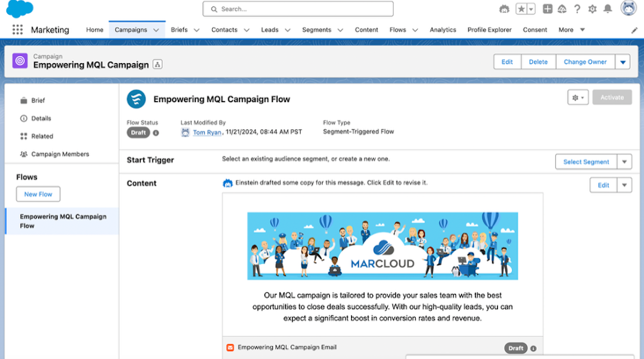Expand the Contacts tab chevron
The image size is (644, 359).
click(x=246, y=30)
